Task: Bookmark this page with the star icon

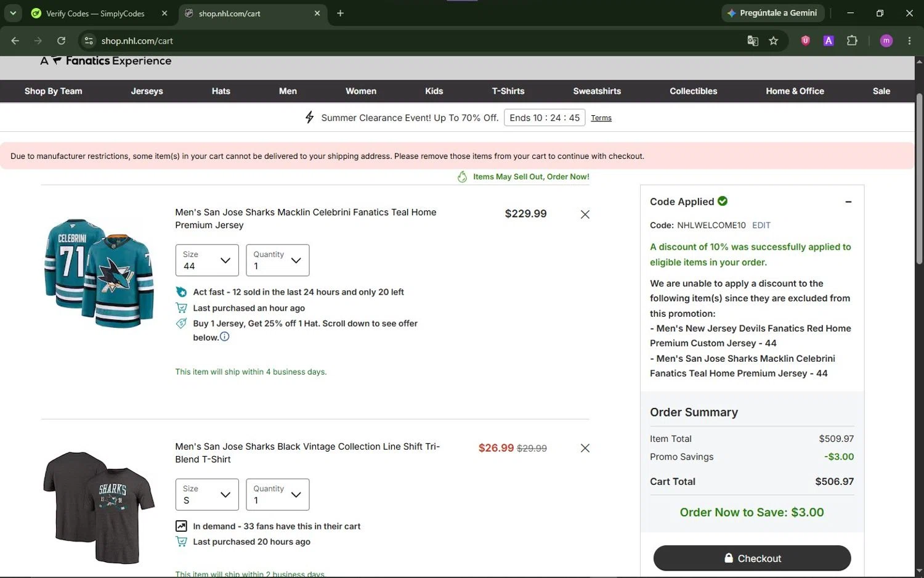Action: click(774, 41)
